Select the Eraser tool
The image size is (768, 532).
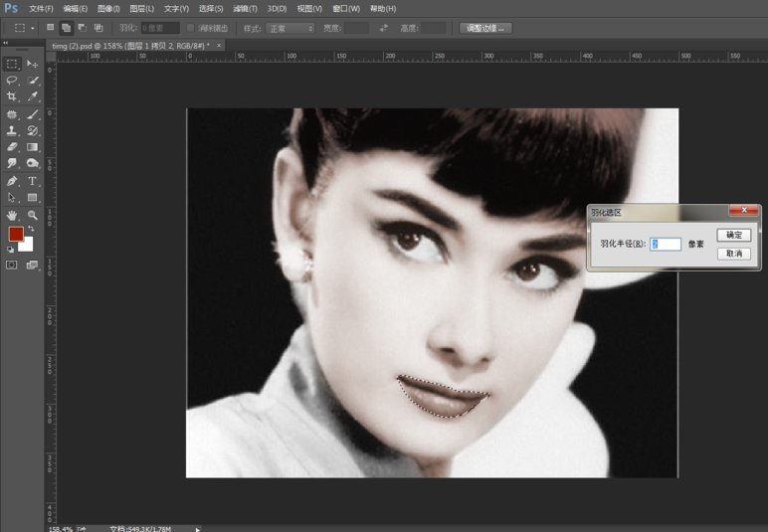click(x=12, y=147)
